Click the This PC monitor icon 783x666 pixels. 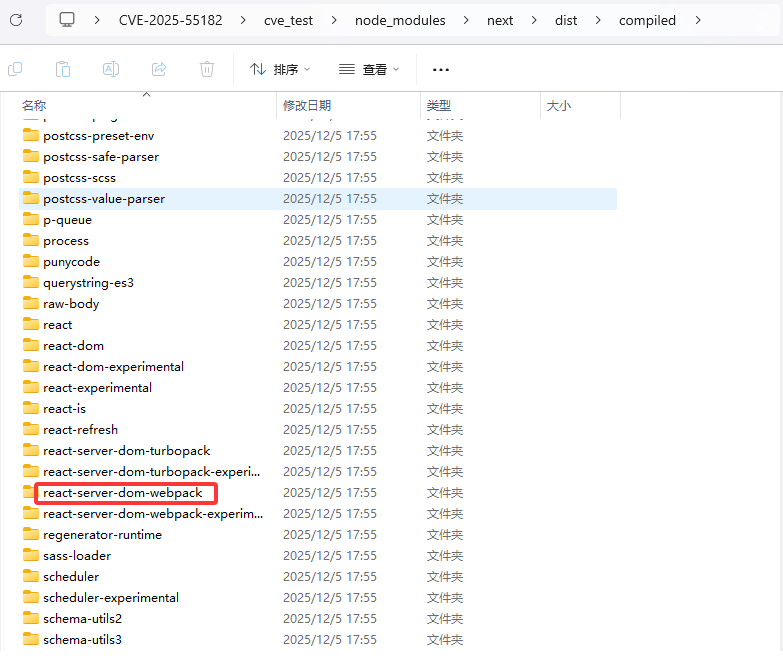[67, 20]
